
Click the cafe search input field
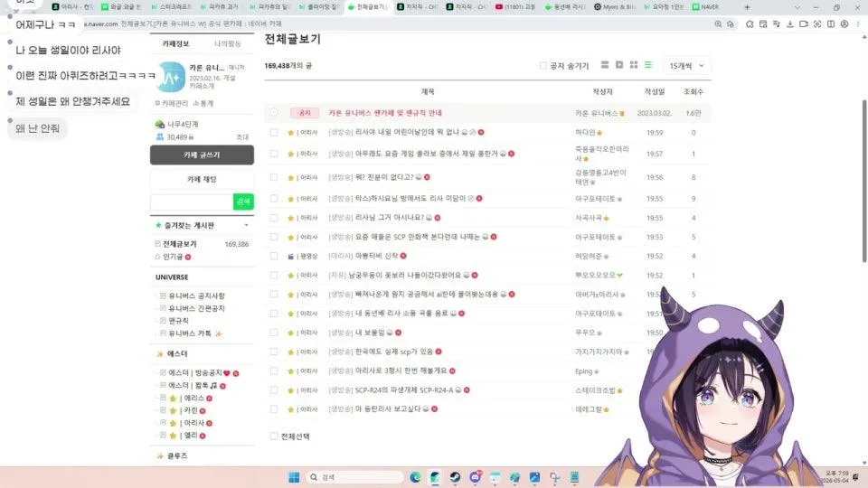[x=192, y=202]
